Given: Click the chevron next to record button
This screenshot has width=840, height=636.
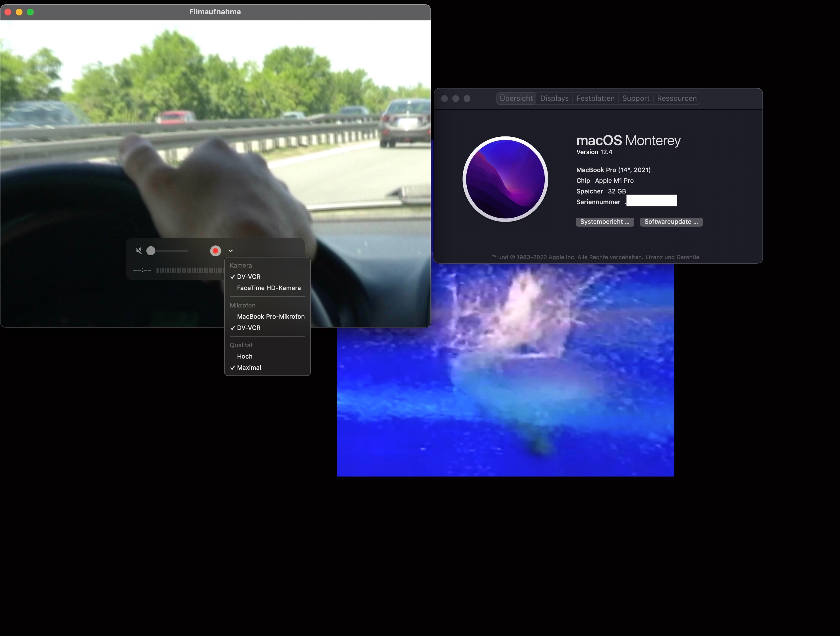Looking at the screenshot, I should 230,251.
